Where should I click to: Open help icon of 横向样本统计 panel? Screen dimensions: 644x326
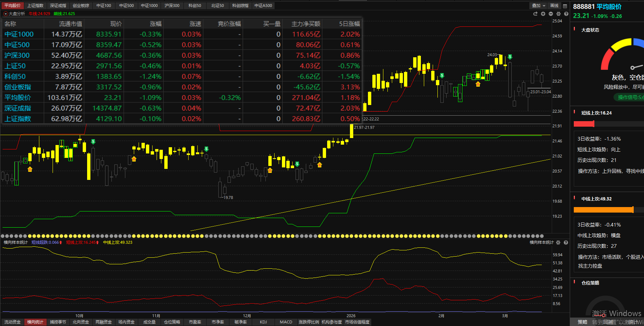tap(566, 242)
